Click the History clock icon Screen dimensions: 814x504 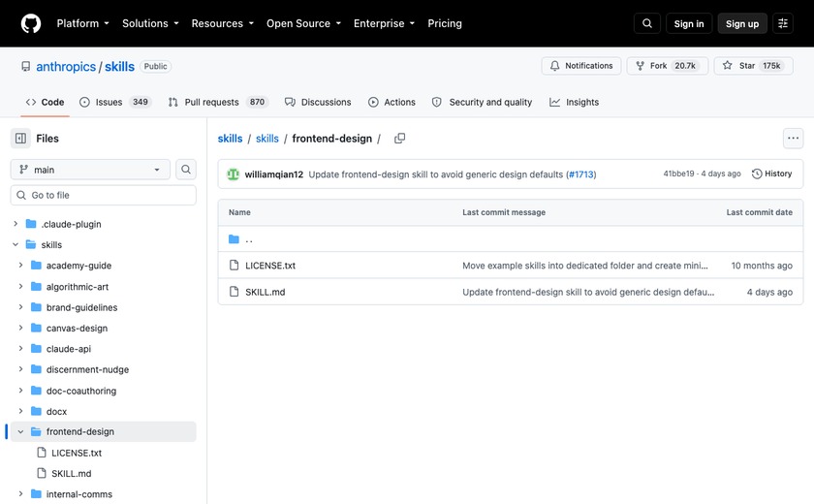(757, 173)
